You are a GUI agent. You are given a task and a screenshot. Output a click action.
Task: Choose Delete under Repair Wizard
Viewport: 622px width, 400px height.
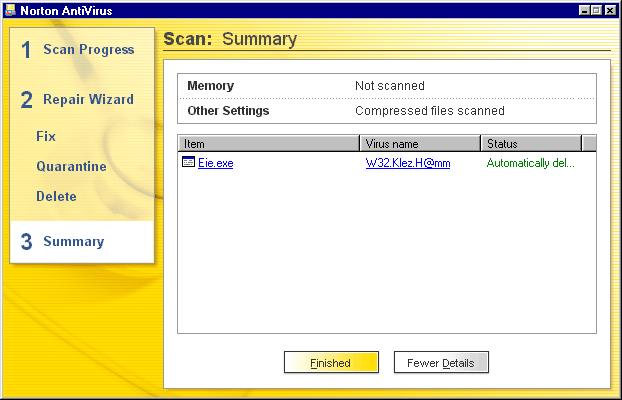[56, 196]
